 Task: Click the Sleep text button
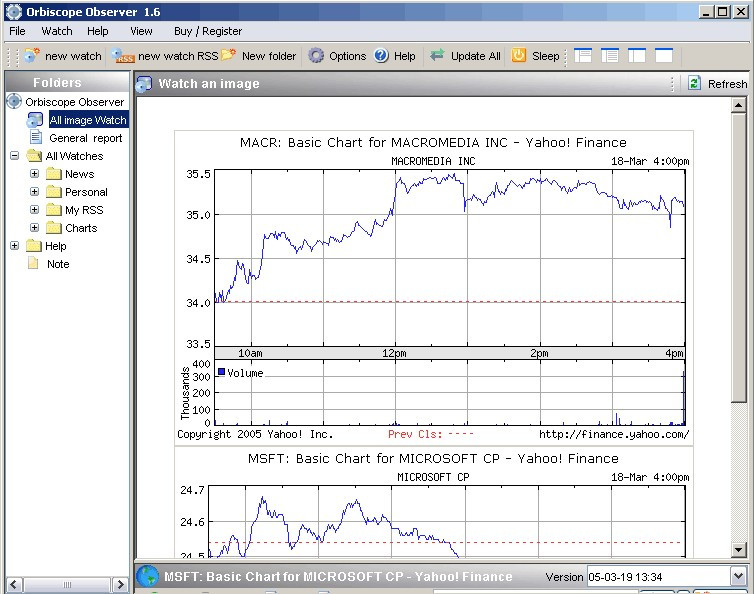click(546, 56)
